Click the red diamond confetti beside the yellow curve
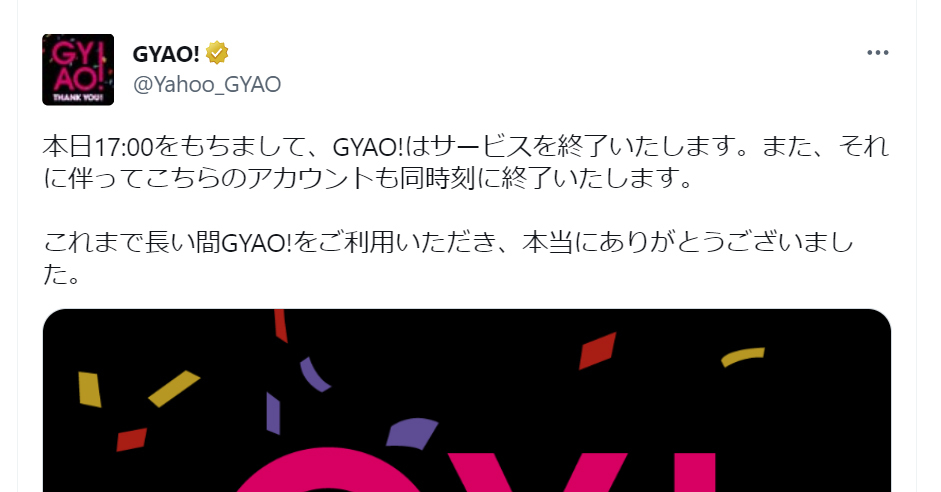This screenshot has height=492, width=941. 598,350
